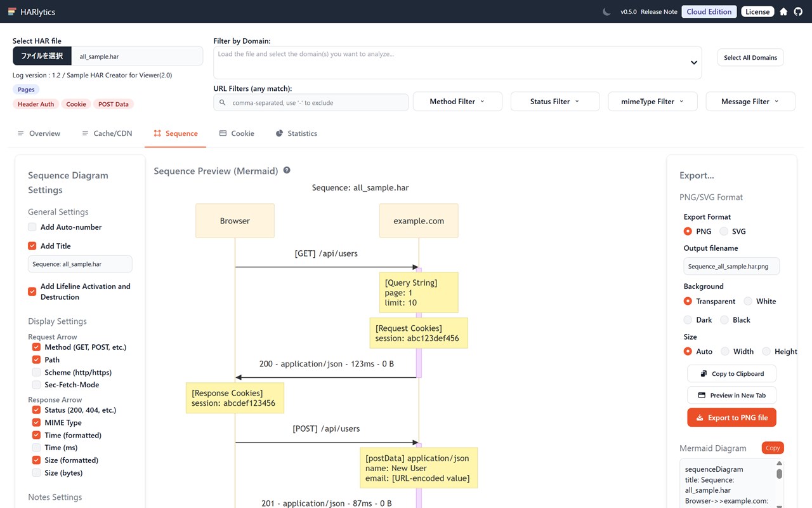Click the Statistics tab pie icon

click(x=279, y=133)
